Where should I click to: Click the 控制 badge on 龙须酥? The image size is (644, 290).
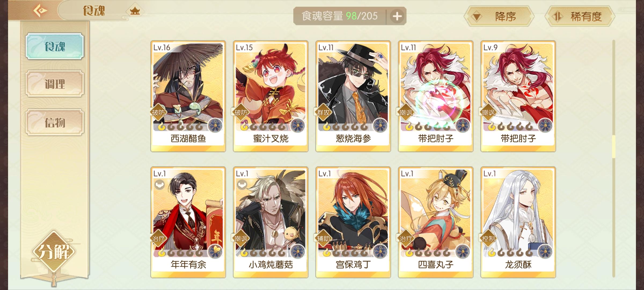coord(488,239)
